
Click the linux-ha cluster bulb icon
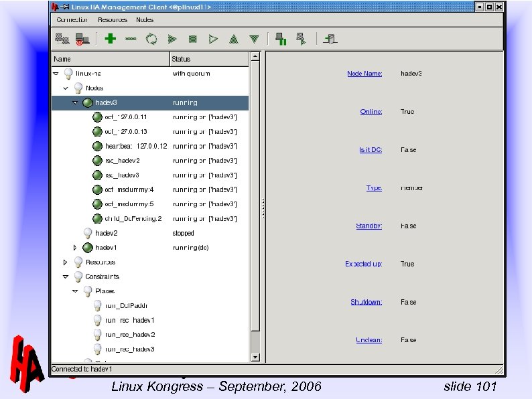(68, 74)
